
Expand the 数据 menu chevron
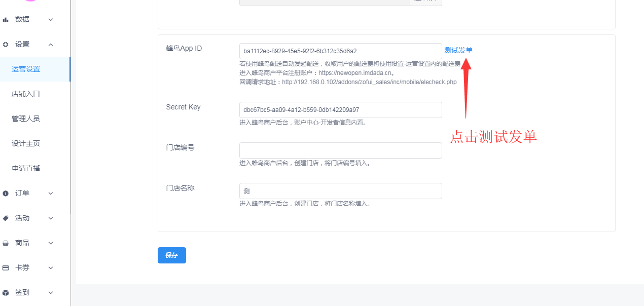pyautogui.click(x=51, y=20)
